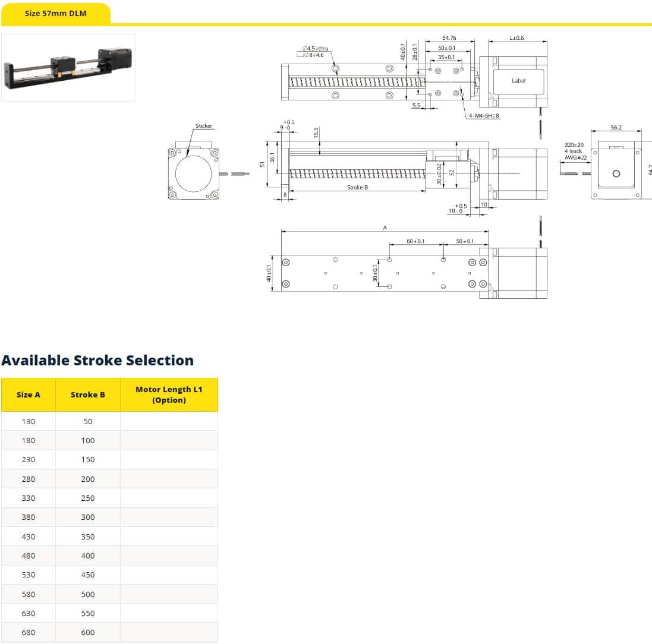Click the Stroke B value 550

[88, 613]
